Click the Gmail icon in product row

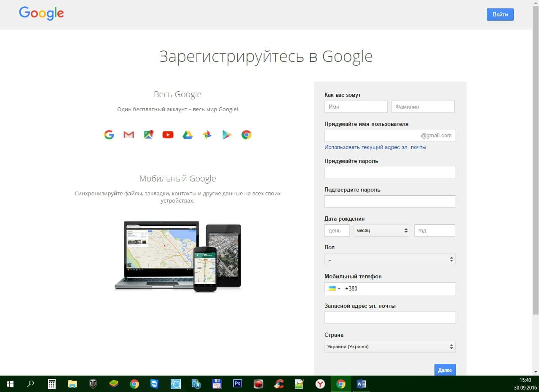(x=129, y=134)
